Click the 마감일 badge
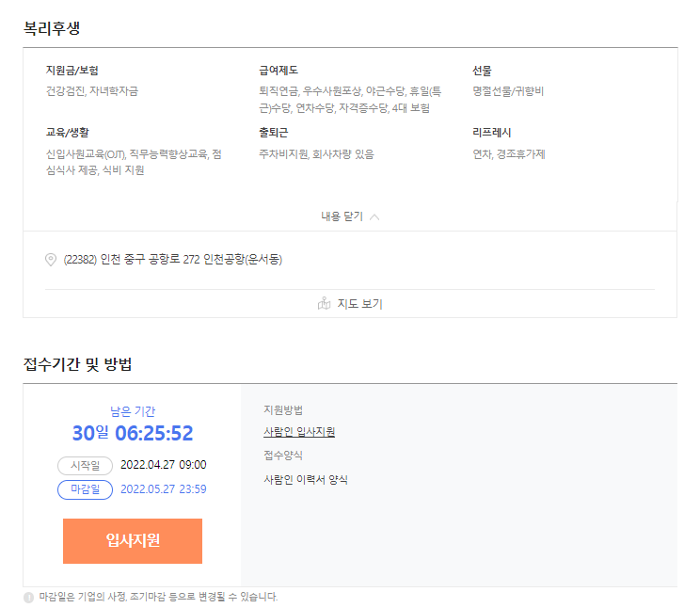 86,489
